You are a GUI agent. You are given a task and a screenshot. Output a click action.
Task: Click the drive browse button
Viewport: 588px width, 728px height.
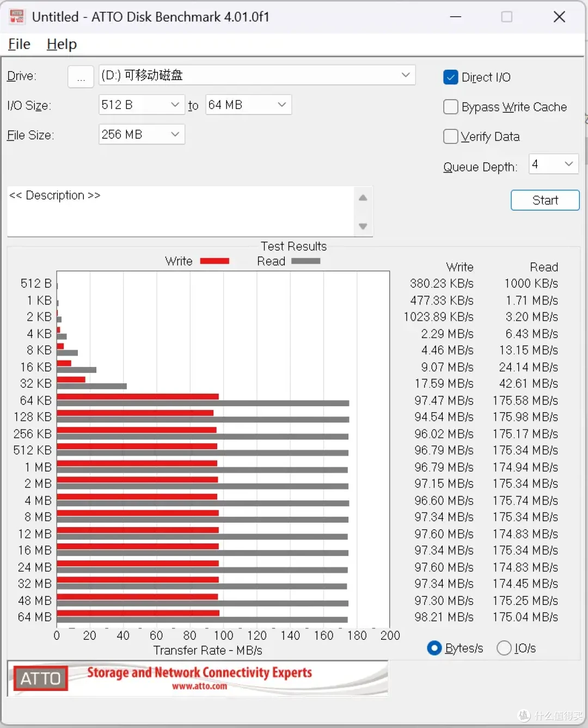(x=81, y=77)
